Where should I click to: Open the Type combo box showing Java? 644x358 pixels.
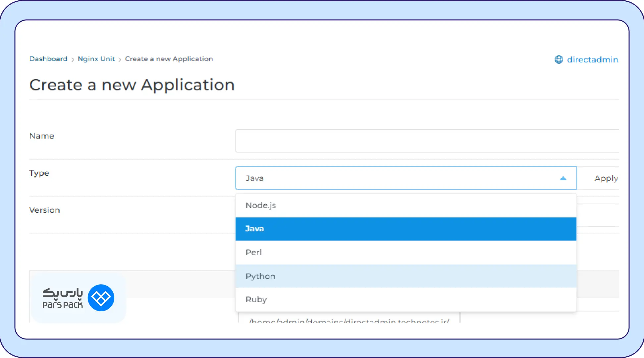click(398, 178)
